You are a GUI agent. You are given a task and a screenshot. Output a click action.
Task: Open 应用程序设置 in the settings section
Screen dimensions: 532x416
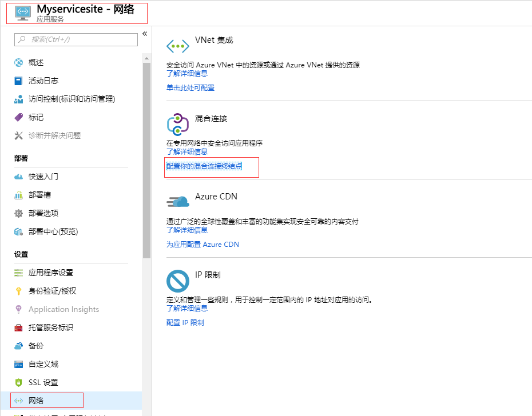[x=51, y=273]
